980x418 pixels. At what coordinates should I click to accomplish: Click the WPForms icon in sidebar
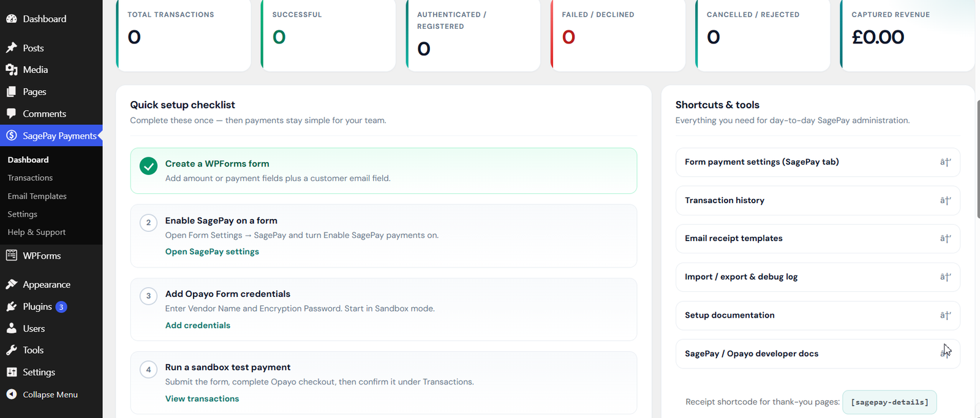[x=12, y=255]
